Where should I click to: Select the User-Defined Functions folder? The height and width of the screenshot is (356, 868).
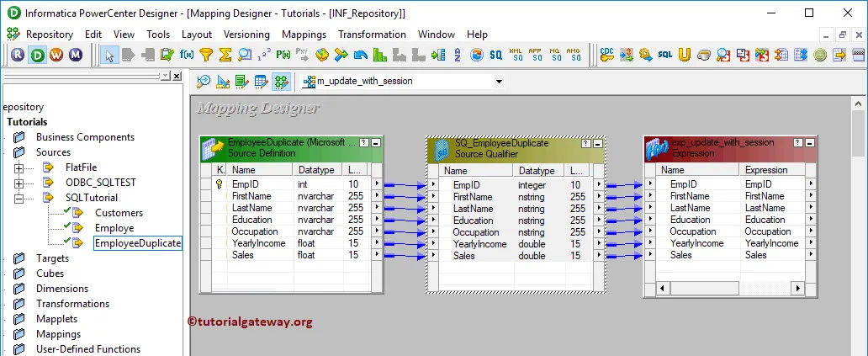tap(88, 349)
